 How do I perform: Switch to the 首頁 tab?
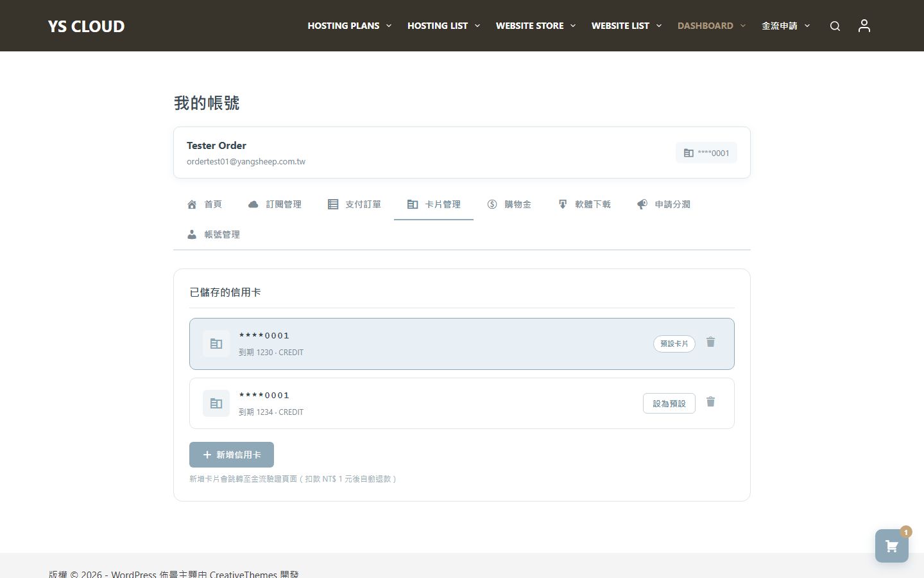click(204, 204)
